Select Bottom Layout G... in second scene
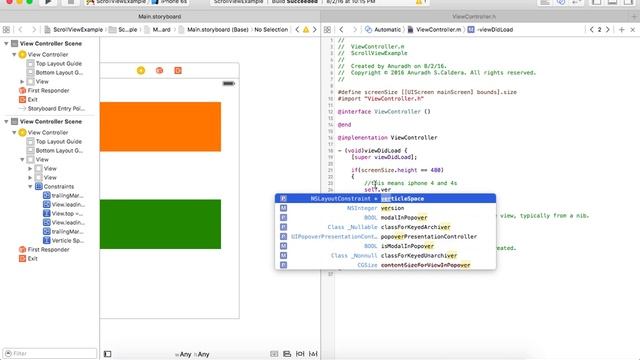 55,151
